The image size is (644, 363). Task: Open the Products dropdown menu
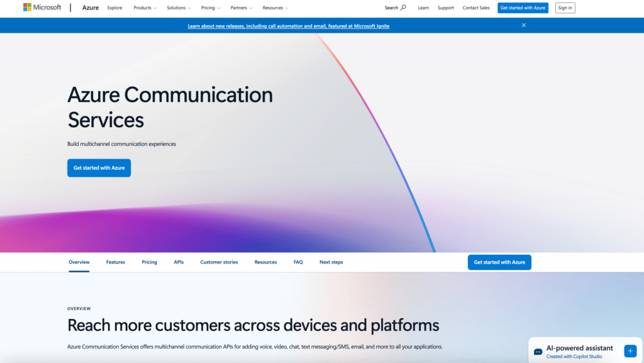[145, 8]
